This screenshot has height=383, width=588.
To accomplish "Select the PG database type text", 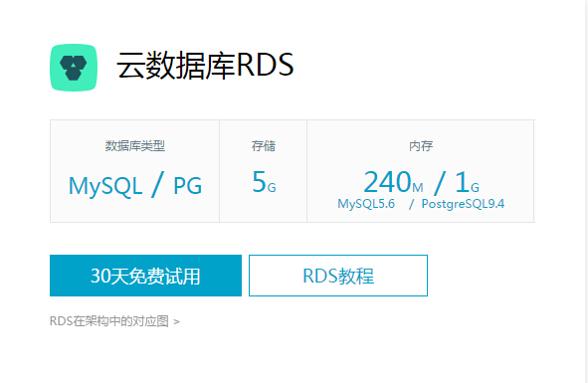I will coord(187,186).
